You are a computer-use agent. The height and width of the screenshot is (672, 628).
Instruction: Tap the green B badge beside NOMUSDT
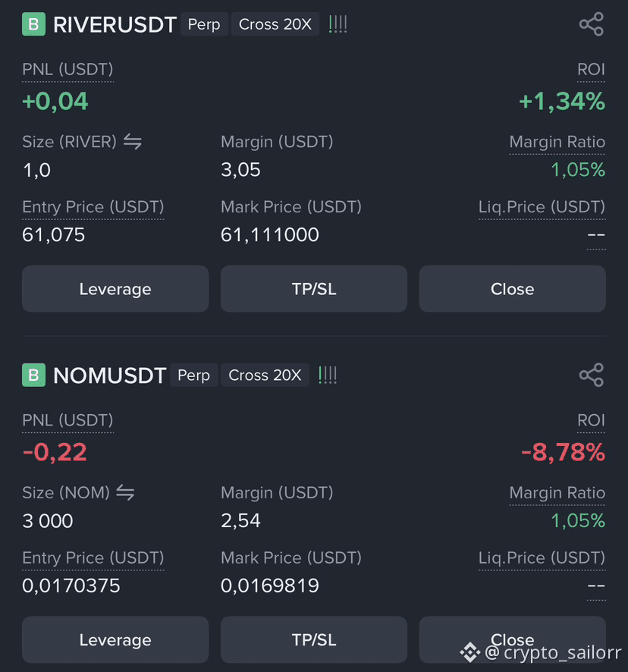[33, 375]
